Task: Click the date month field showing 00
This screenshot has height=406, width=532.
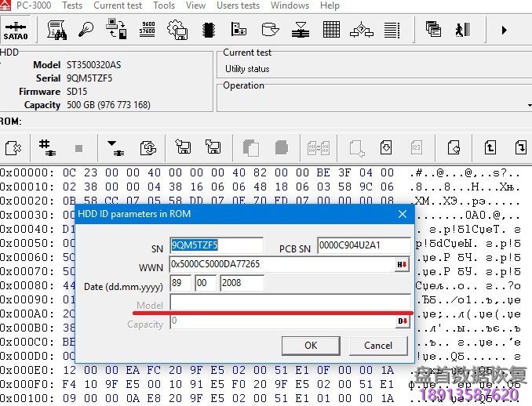Action: point(206,283)
